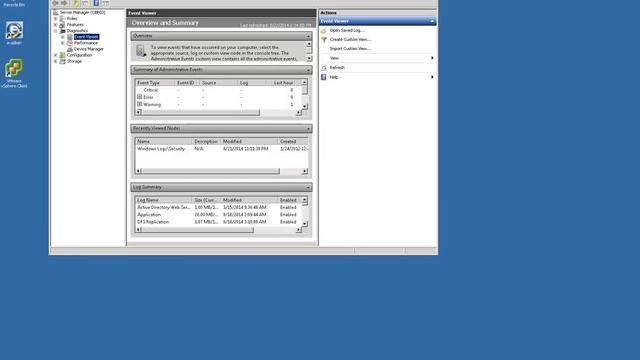Select the highlighted Event Viewer tree item
The image size is (640, 360).
click(x=86, y=37)
